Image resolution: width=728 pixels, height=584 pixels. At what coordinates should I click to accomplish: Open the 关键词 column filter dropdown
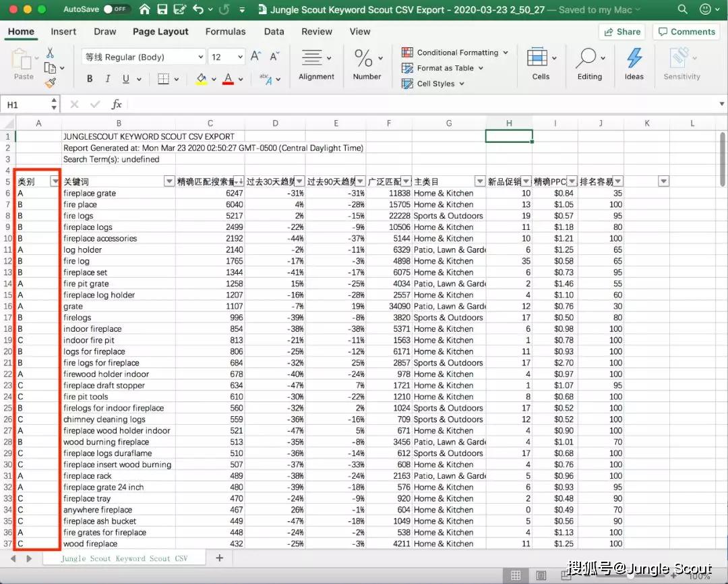pos(169,181)
